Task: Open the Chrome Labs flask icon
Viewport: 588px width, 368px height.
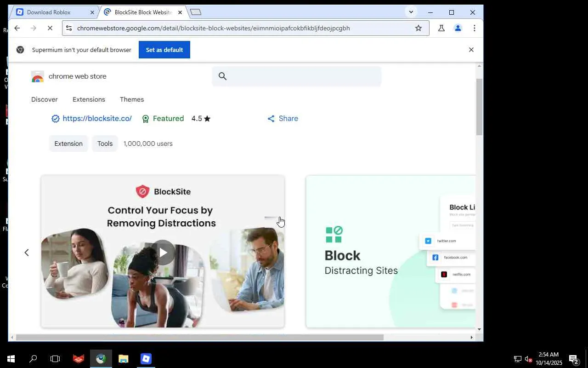Action: 441,28
